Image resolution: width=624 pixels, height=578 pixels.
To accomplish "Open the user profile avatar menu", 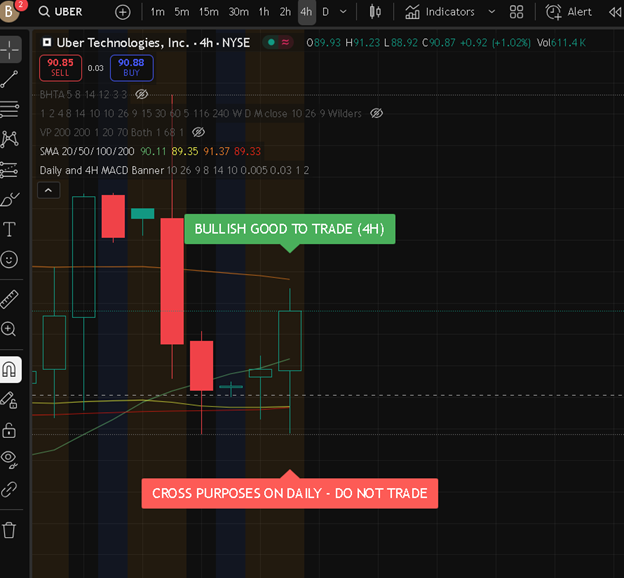I will [10, 11].
